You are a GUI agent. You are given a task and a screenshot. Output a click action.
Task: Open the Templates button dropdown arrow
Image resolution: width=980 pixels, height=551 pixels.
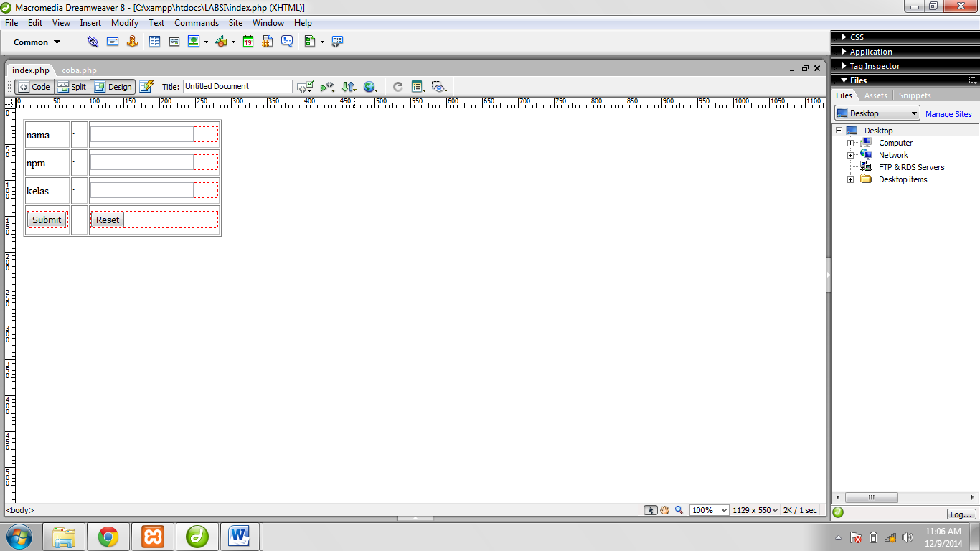[322, 42]
